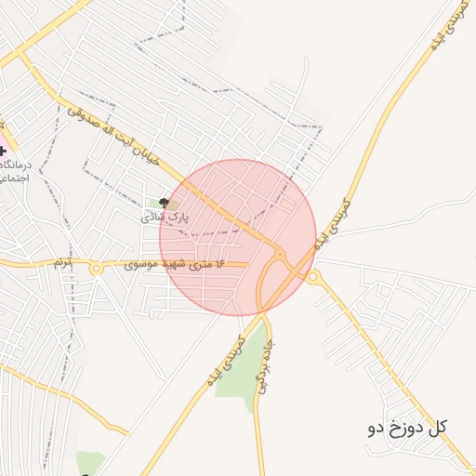Click the roundabout east of the red circle

[x=313, y=277]
